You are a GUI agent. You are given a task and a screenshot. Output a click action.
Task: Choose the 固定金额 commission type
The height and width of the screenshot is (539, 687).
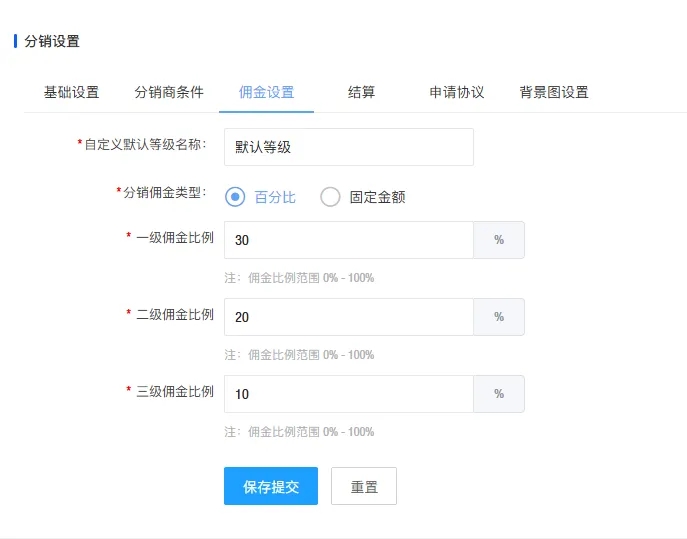331,197
